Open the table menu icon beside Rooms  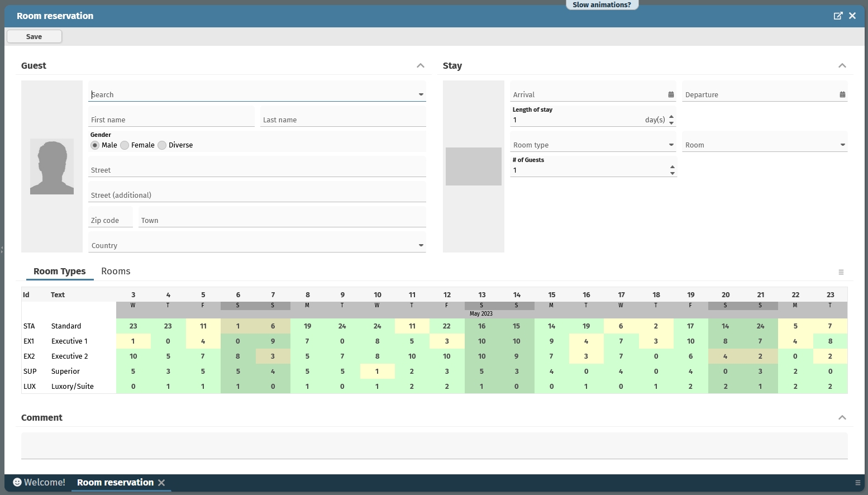841,272
